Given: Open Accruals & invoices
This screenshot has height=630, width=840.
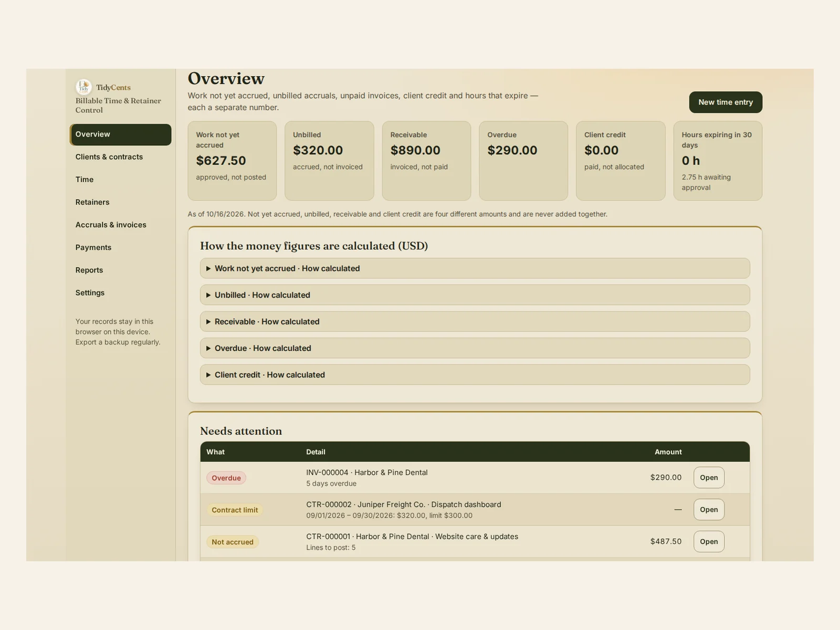Looking at the screenshot, I should click(120, 225).
